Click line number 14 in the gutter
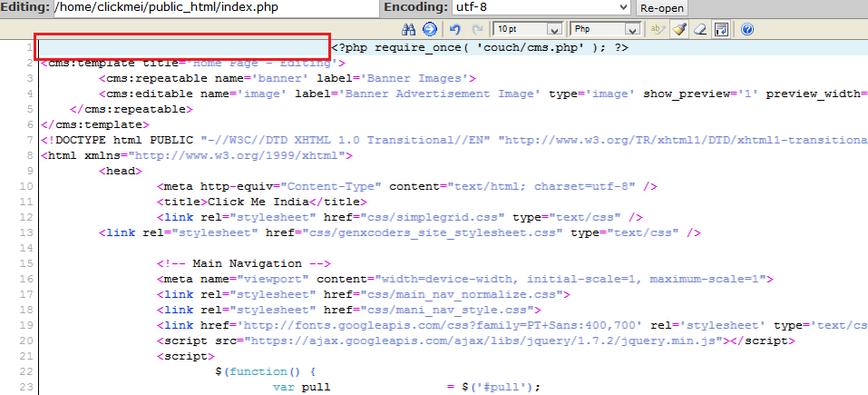The height and width of the screenshot is (395, 868). tap(26, 248)
